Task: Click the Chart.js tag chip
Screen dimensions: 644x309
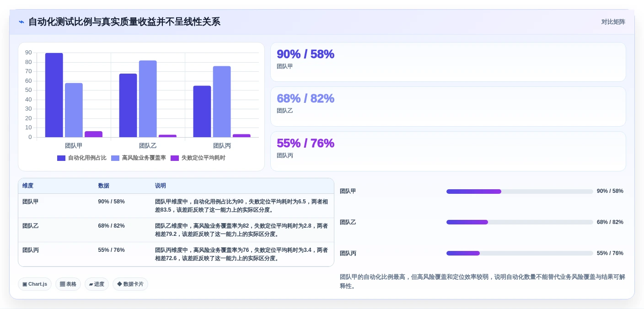Action: [35, 284]
